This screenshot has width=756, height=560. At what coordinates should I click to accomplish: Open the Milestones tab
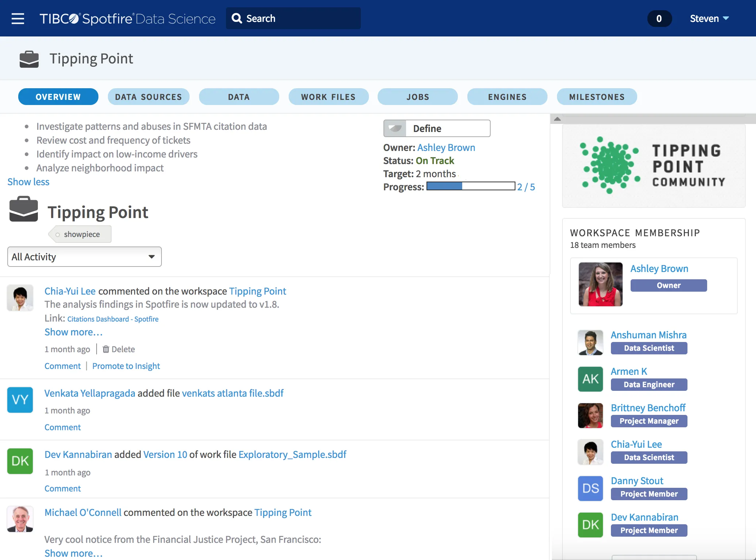click(x=597, y=97)
